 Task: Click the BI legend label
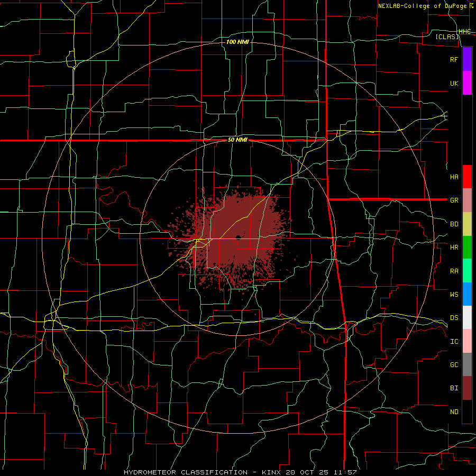point(454,388)
